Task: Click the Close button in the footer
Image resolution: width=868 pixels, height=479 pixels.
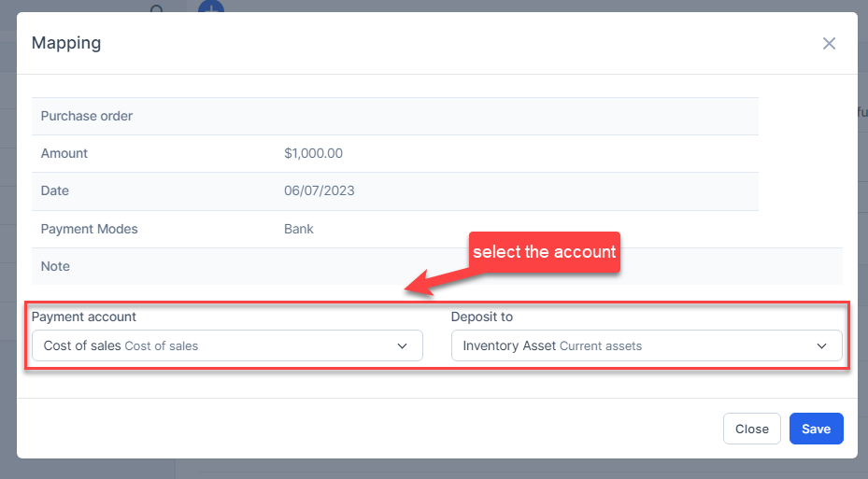Action: (x=752, y=429)
